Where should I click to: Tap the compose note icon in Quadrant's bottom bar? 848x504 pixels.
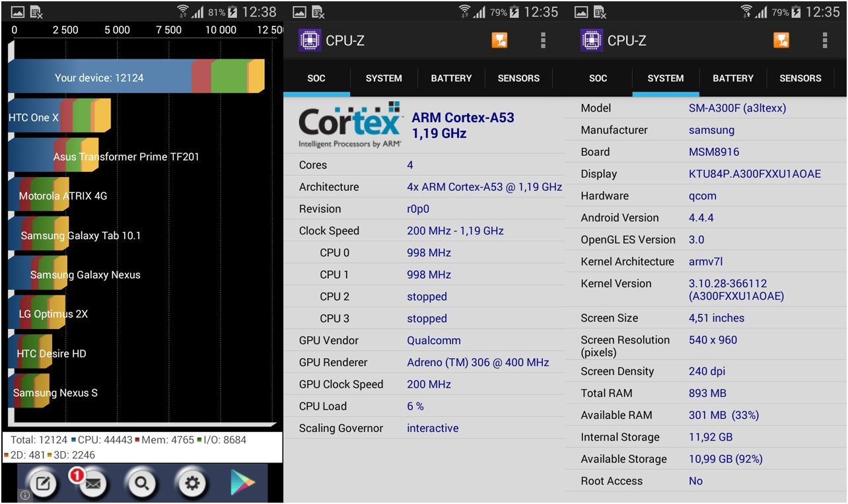pyautogui.click(x=43, y=484)
